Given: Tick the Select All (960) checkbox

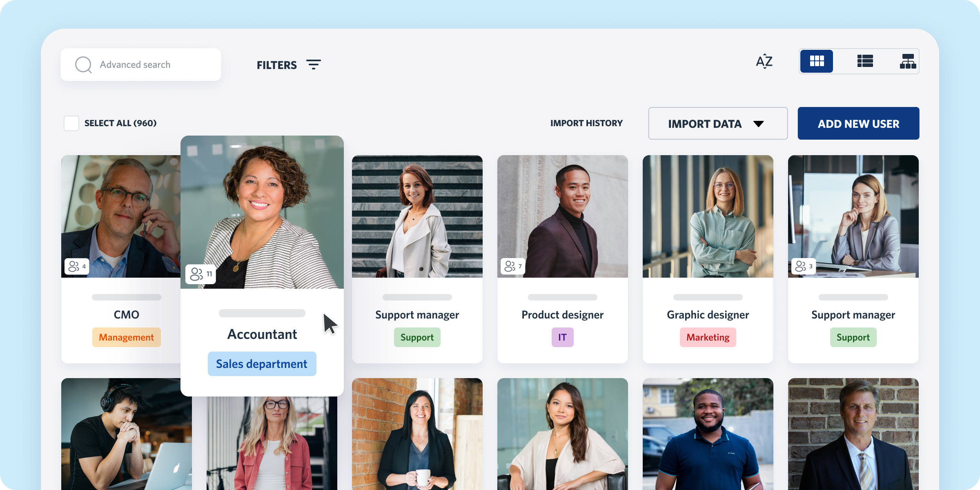Looking at the screenshot, I should click(71, 123).
